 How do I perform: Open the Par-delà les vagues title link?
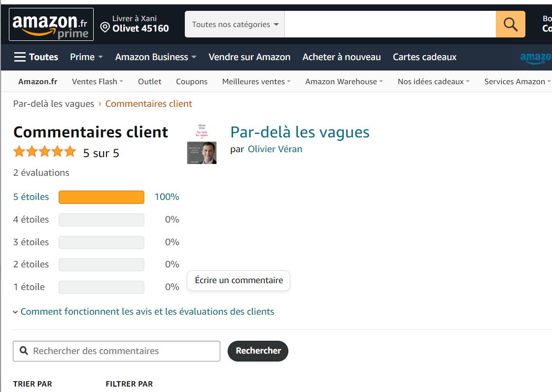(300, 132)
